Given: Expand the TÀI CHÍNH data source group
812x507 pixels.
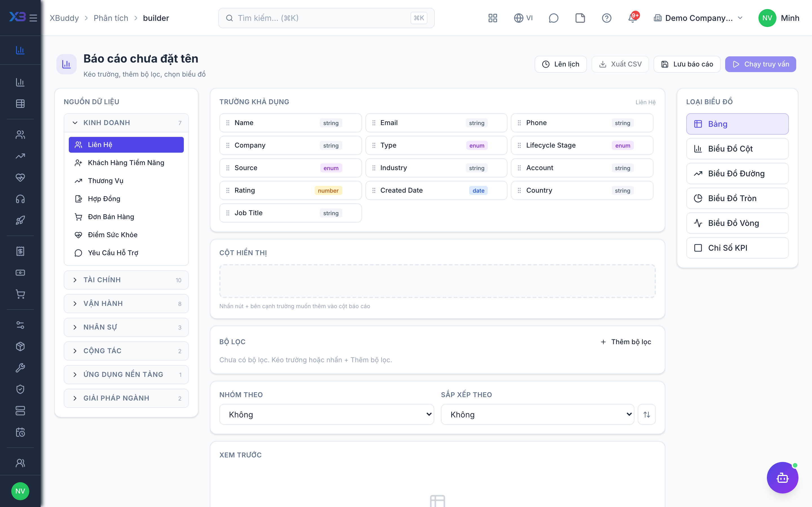Looking at the screenshot, I should [x=126, y=280].
